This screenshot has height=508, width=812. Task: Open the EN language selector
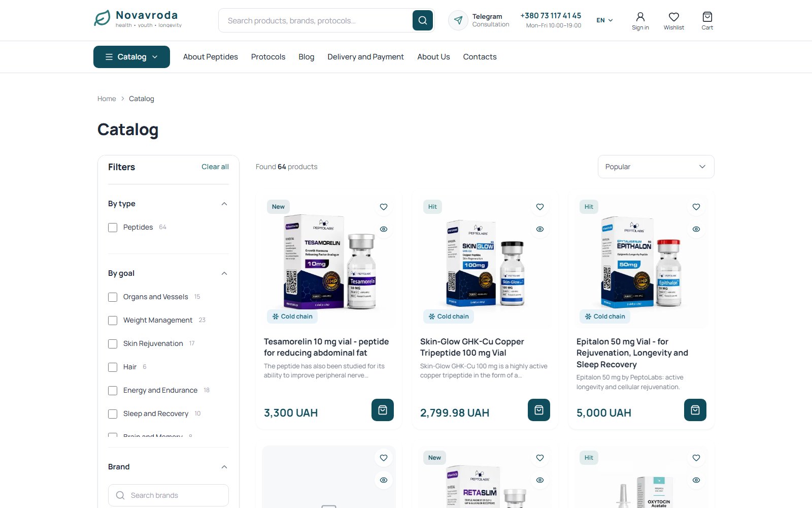pyautogui.click(x=604, y=20)
